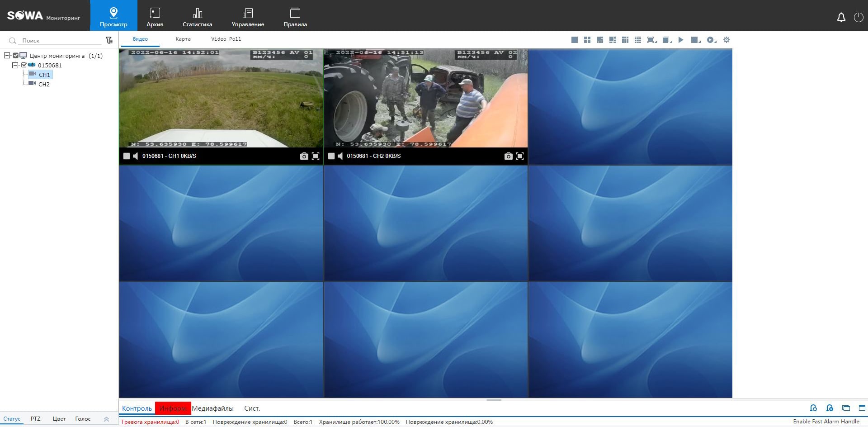Open the Медиафайлы tab
Viewport: 868px width, 427px height.
(x=213, y=408)
